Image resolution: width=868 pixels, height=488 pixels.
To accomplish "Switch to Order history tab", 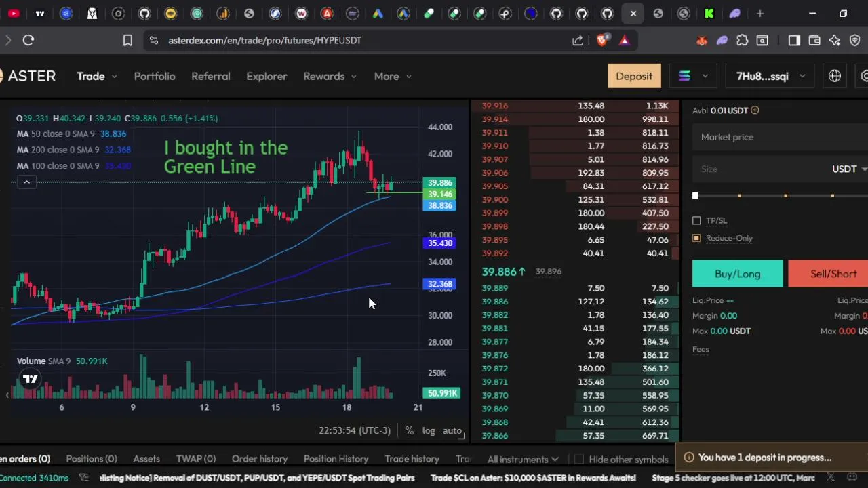I will [260, 459].
